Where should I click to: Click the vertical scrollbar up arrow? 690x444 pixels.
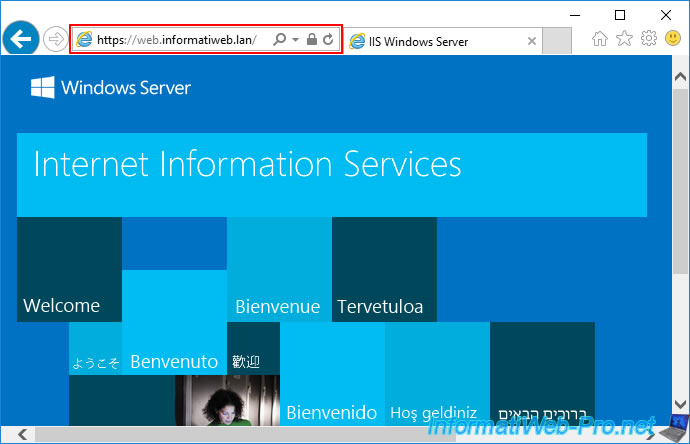(x=680, y=77)
